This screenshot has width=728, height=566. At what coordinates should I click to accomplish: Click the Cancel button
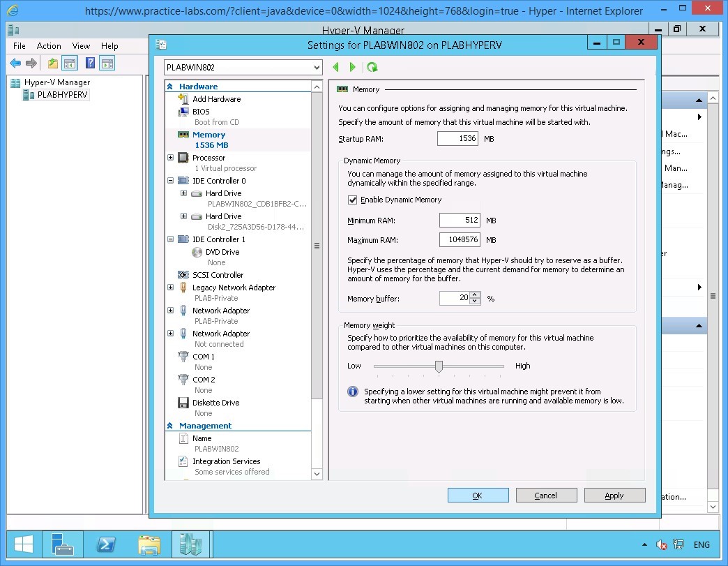tap(546, 495)
